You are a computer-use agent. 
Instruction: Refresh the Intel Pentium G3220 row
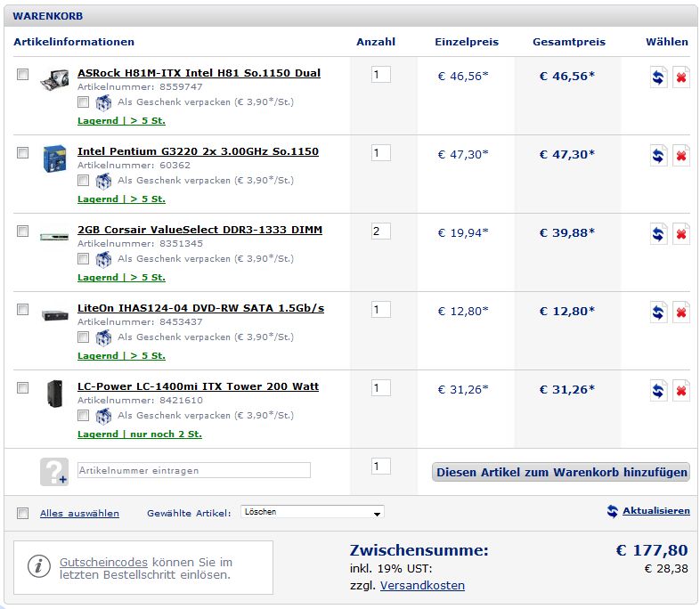658,156
